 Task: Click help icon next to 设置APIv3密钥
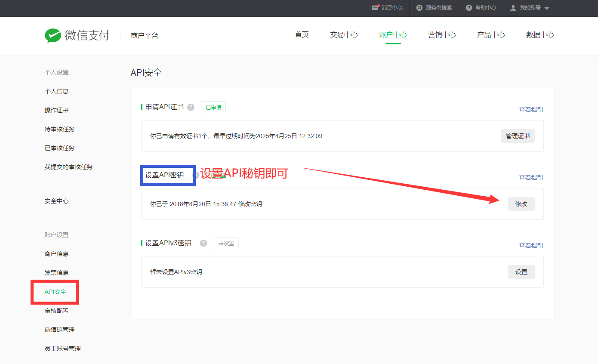(x=203, y=243)
